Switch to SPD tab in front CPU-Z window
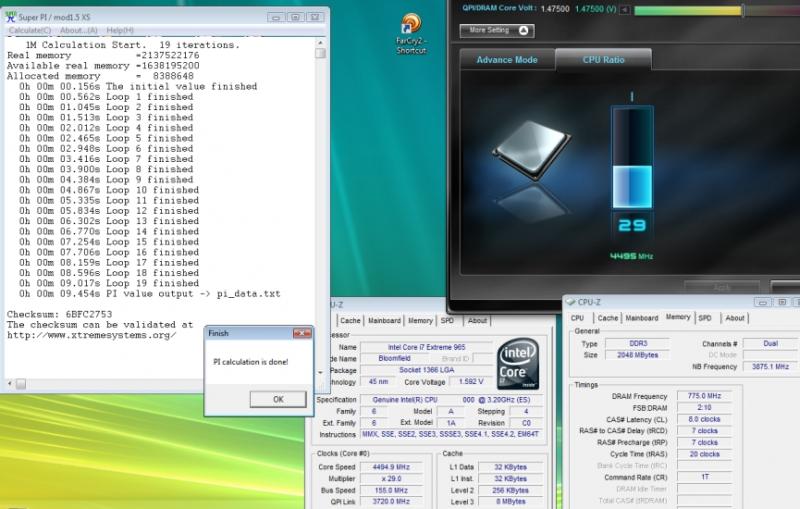 (705, 318)
